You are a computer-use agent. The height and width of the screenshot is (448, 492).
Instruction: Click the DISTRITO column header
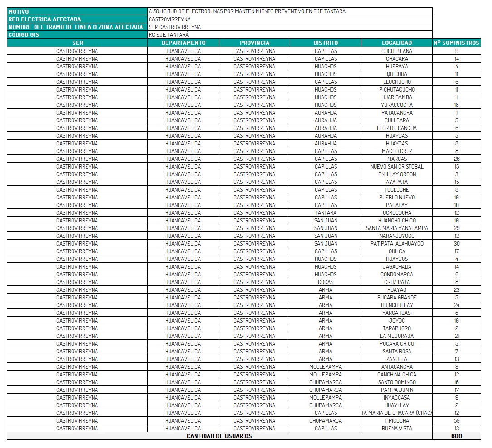[326, 43]
